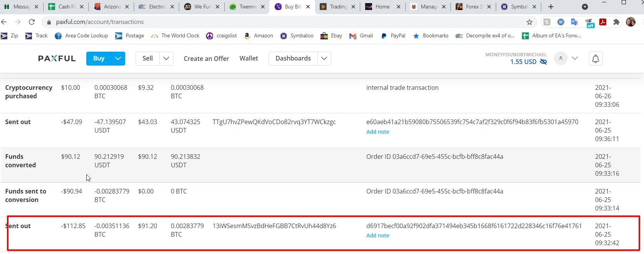This screenshot has width=644, height=254.
Task: Open the Gmail bookmark
Action: [361, 36]
